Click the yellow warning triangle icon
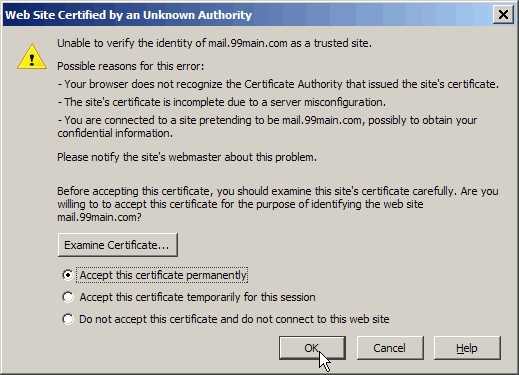 [32, 57]
